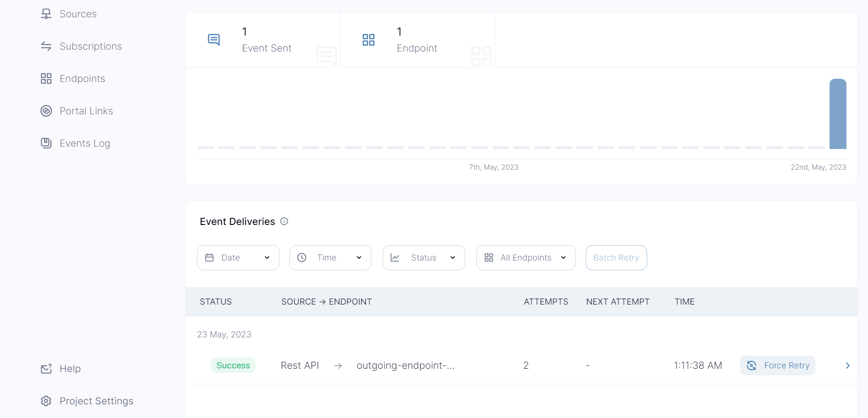Click the blue bar in the chart

(838, 114)
